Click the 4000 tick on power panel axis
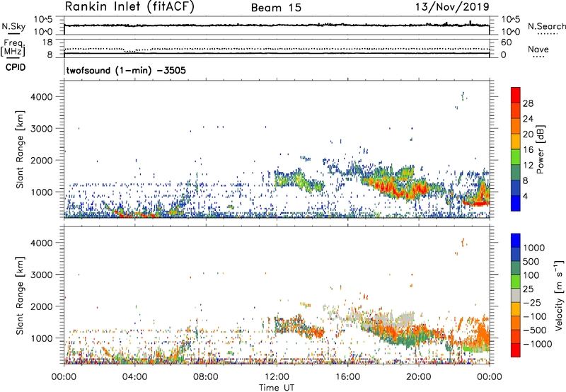Screen dimensions: 566x392 [41, 97]
